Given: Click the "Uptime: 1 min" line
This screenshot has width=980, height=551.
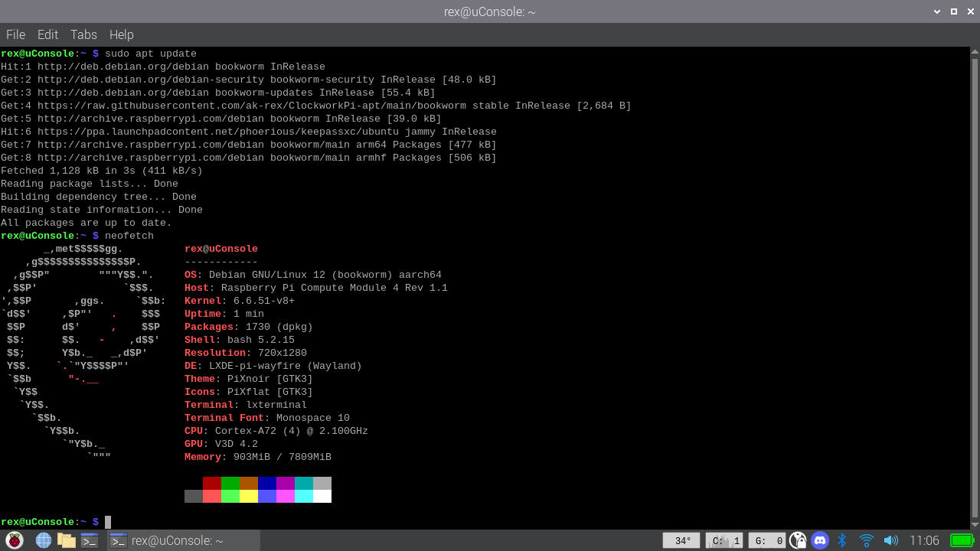Looking at the screenshot, I should click(224, 314).
